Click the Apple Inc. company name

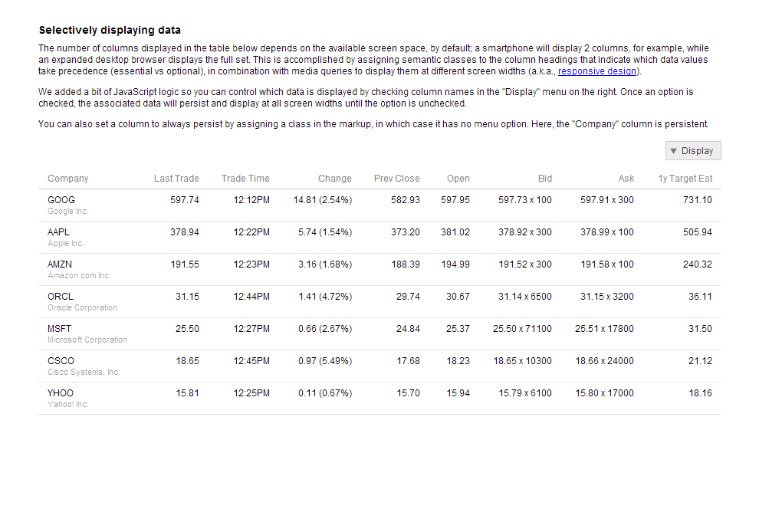click(x=65, y=243)
